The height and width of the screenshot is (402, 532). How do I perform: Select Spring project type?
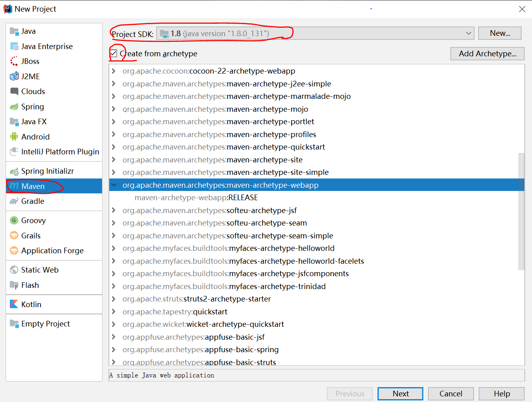[x=54, y=107]
